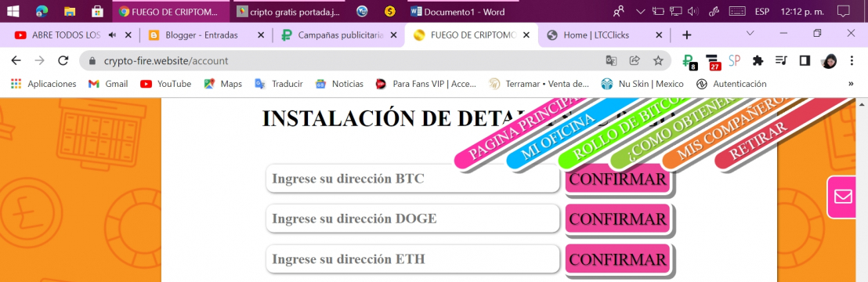Open Nu Skin | Mexico bookmark
868x282 pixels.
[x=642, y=84]
